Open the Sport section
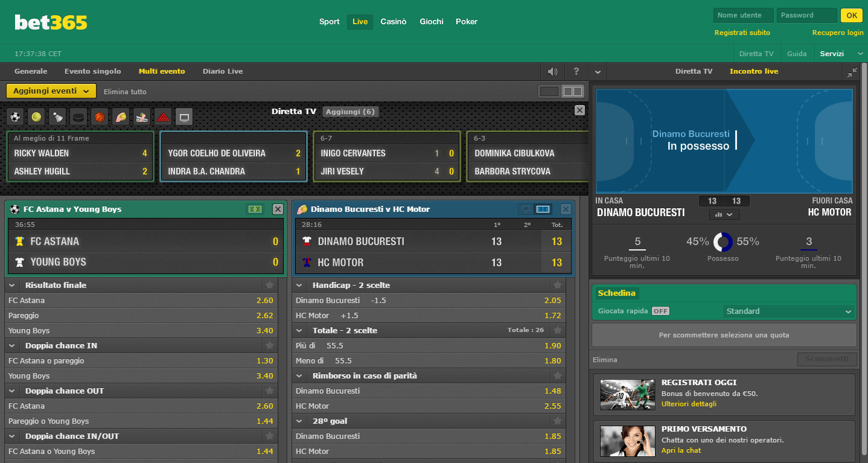Image resolution: width=868 pixels, height=463 pixels. pos(330,22)
